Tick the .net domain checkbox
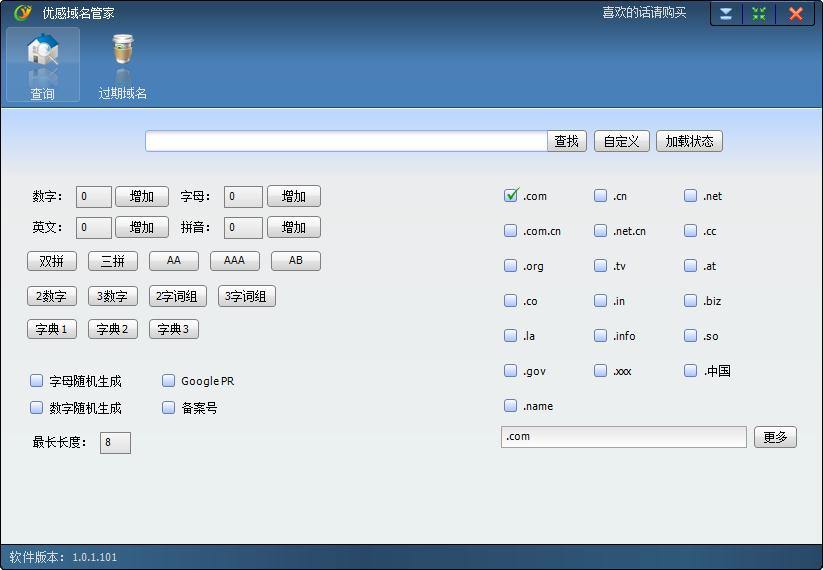 click(691, 196)
